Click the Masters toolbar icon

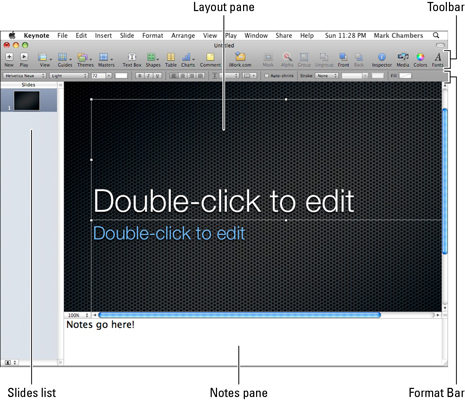coord(104,57)
